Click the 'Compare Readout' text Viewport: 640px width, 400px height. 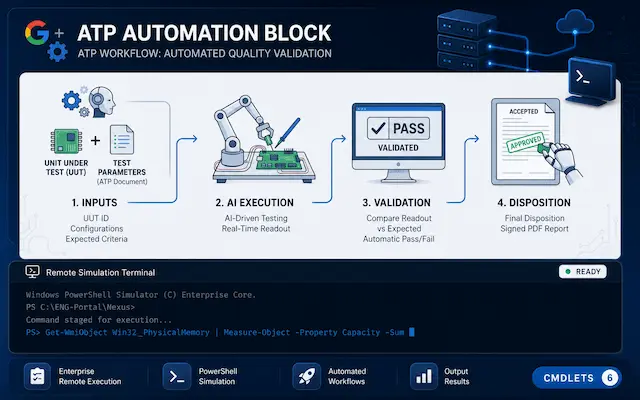(399, 218)
